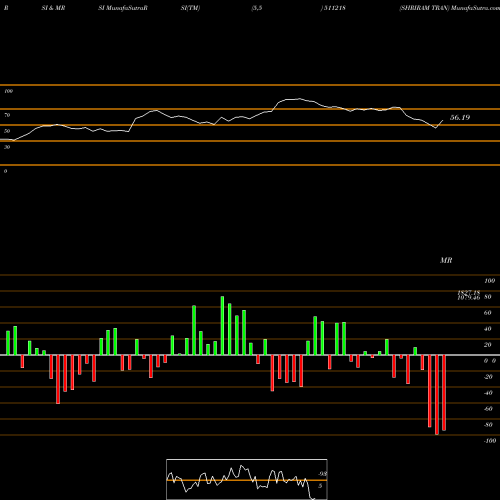Screen dimensions: 500x500
Task: Click the '-20' label on MR axis
Action: tap(488, 377)
